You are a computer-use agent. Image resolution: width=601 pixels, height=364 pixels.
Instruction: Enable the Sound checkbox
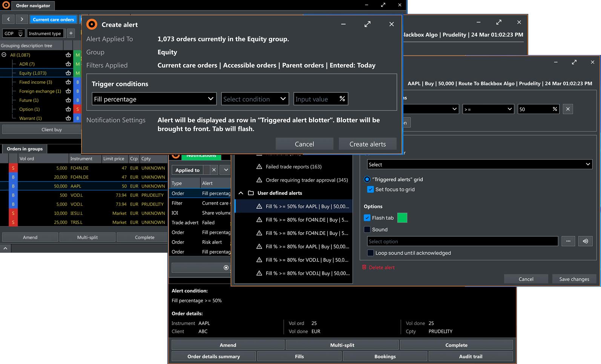coord(367,229)
